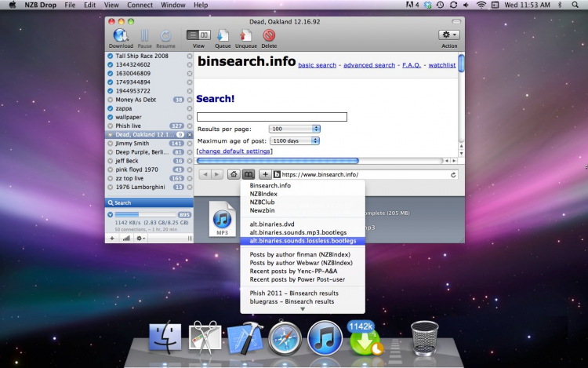Viewport: 588px width, 368px height.
Task: Remove the 1944953722 item with its X
Action: pos(190,91)
